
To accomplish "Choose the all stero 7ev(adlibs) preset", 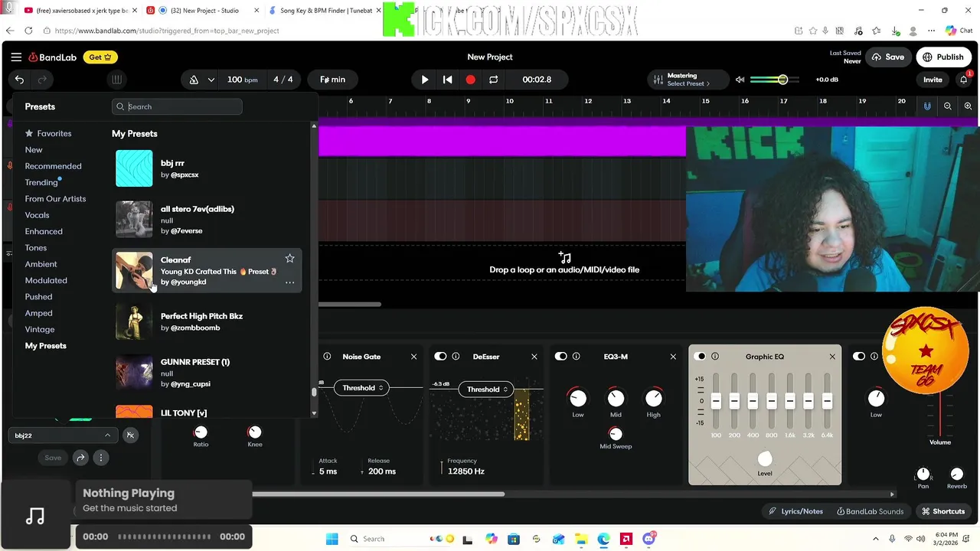I will point(207,219).
